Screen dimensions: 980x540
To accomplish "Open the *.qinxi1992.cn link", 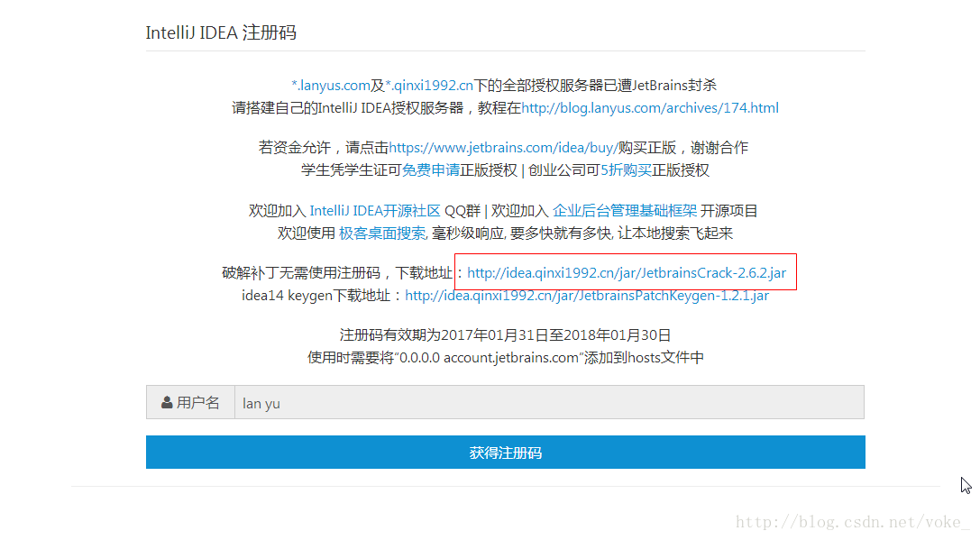I will 429,85.
